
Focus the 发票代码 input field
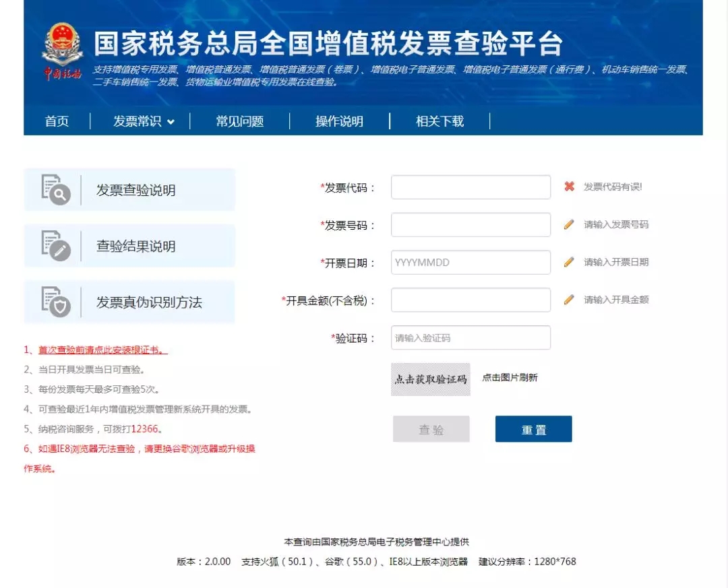[471, 187]
